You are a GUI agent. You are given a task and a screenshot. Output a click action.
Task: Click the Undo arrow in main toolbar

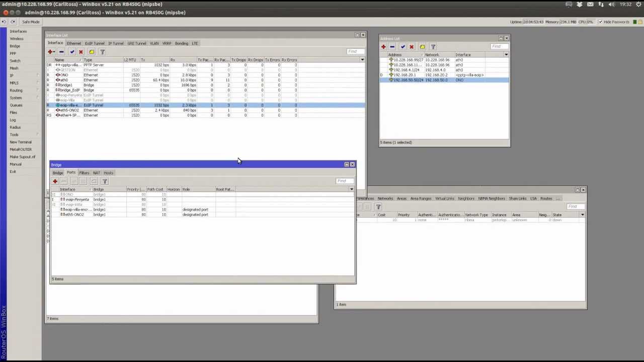coord(4,22)
